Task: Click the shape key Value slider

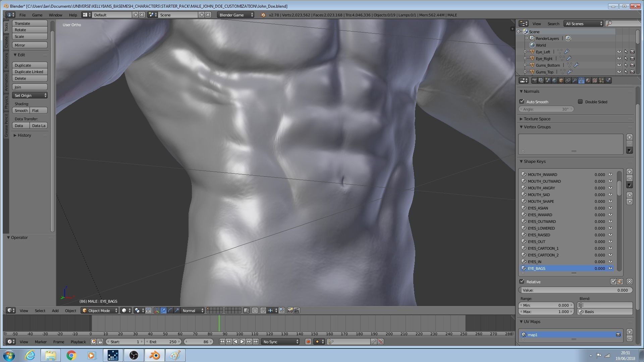Action: coord(576,290)
